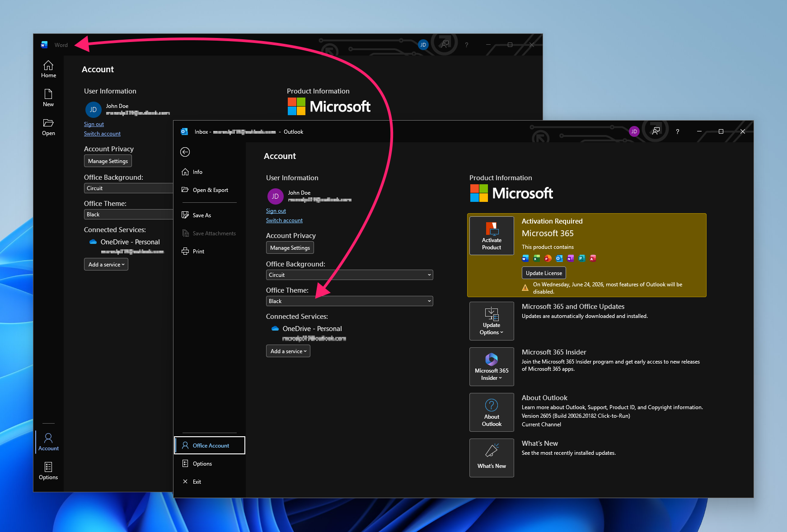787x532 pixels.
Task: Click help question mark in Outlook title bar
Action: click(x=677, y=131)
